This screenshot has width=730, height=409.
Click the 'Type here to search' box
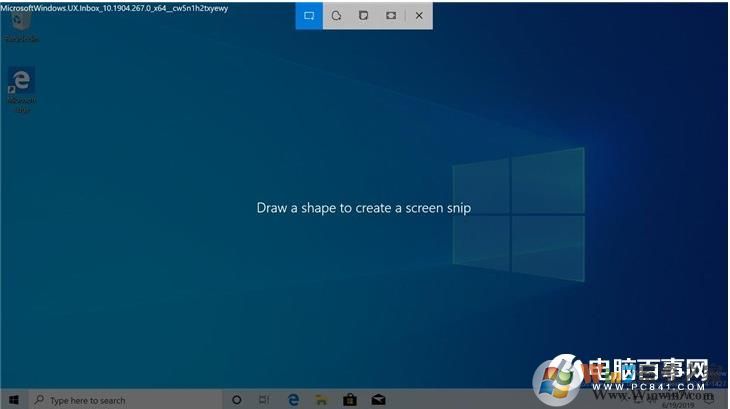[120, 400]
